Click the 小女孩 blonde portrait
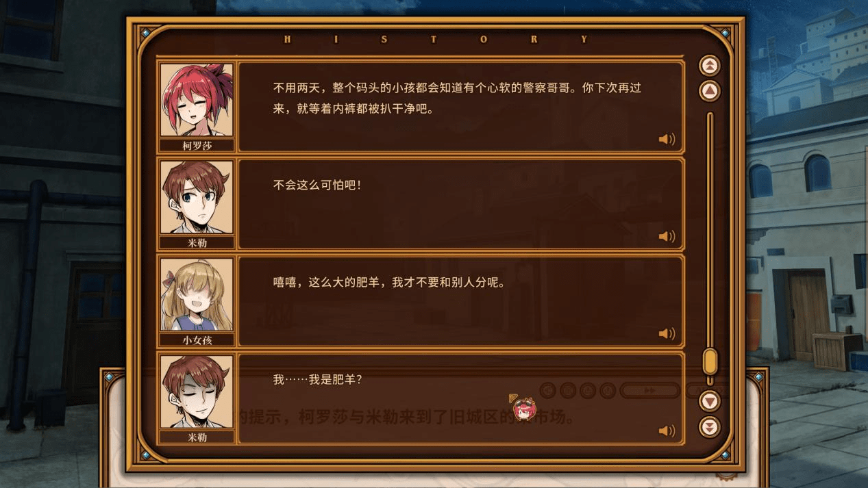 point(197,294)
